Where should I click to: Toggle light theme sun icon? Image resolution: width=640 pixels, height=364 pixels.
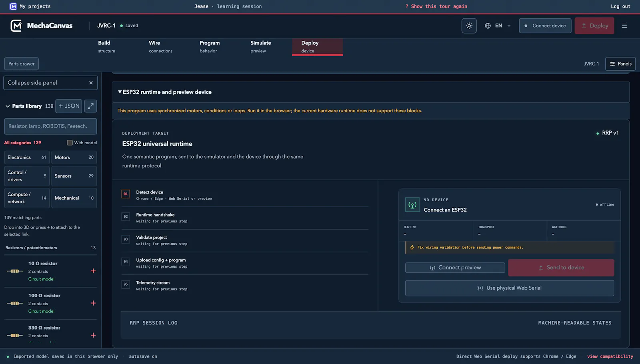469,26
